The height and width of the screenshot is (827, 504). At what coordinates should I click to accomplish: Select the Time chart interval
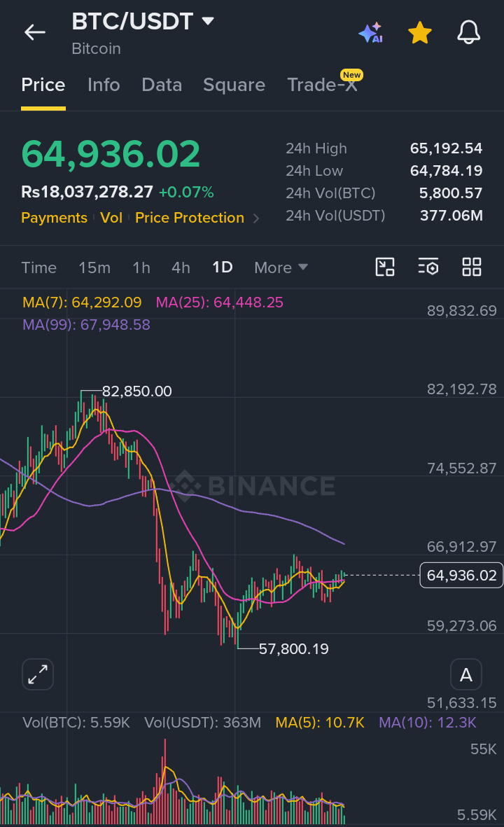[39, 267]
